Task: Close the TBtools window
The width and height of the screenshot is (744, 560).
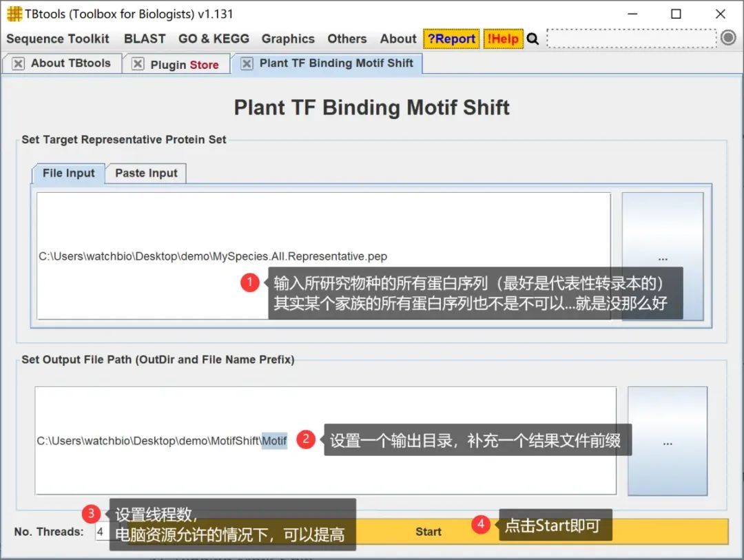Action: pyautogui.click(x=721, y=14)
